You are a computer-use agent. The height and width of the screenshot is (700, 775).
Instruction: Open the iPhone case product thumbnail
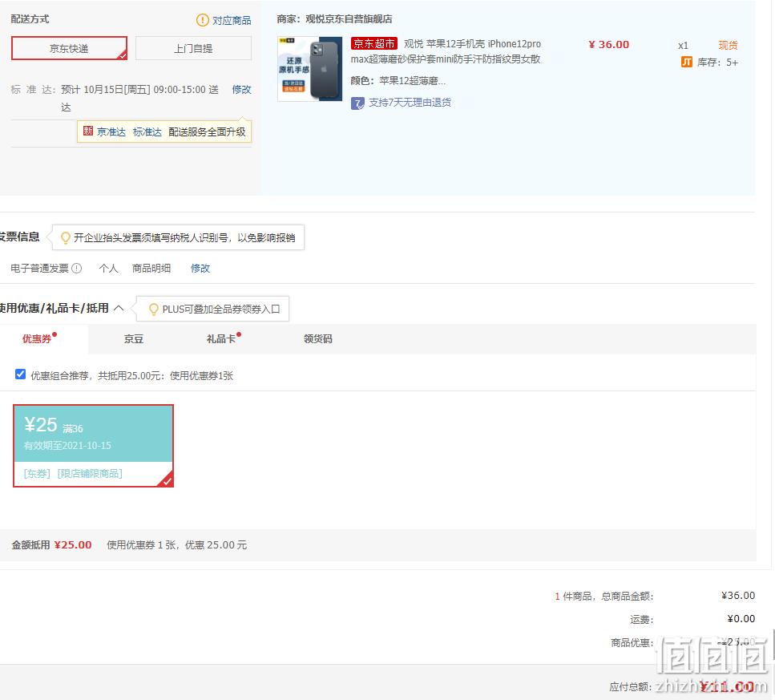pos(310,69)
